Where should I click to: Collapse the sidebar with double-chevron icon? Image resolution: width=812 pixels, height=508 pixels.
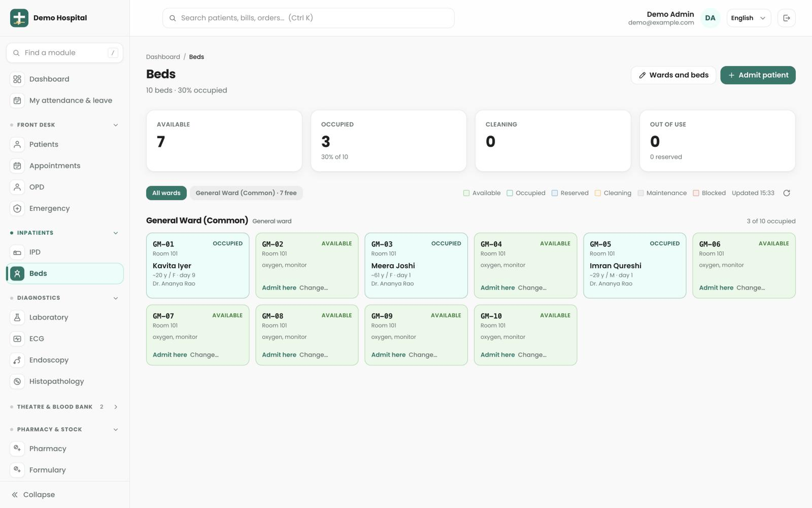pos(15,494)
